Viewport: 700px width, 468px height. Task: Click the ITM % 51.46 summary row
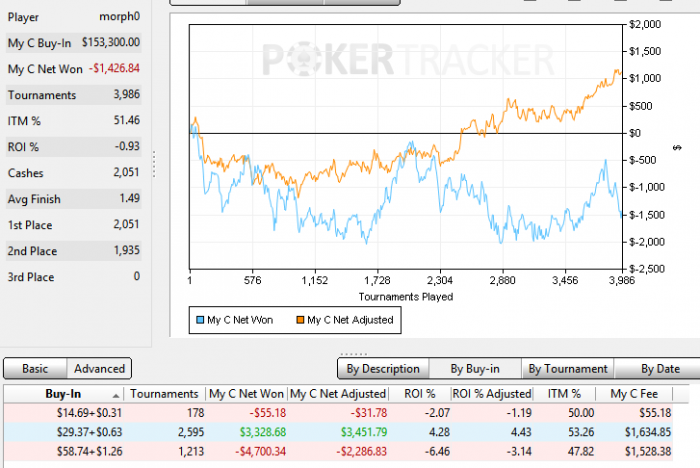click(x=74, y=121)
